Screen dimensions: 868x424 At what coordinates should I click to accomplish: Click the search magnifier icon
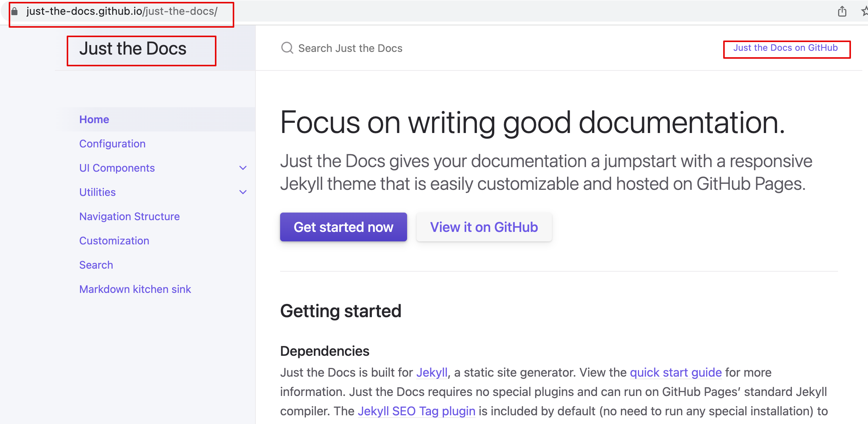287,48
